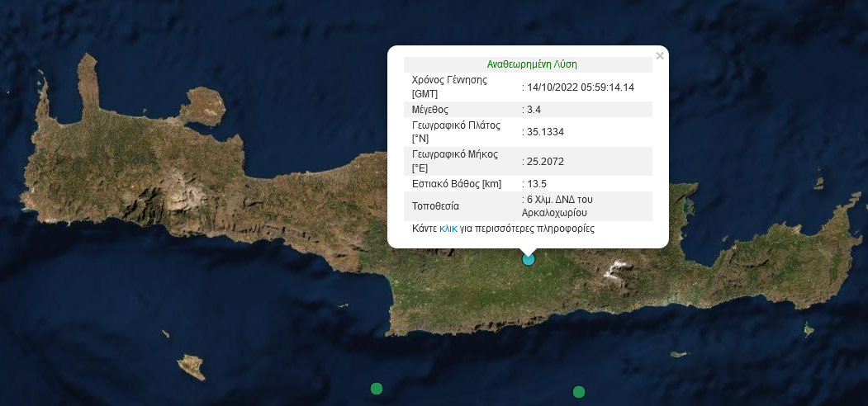Close the earthquake info popup
The width and height of the screenshot is (868, 406).
click(x=659, y=56)
